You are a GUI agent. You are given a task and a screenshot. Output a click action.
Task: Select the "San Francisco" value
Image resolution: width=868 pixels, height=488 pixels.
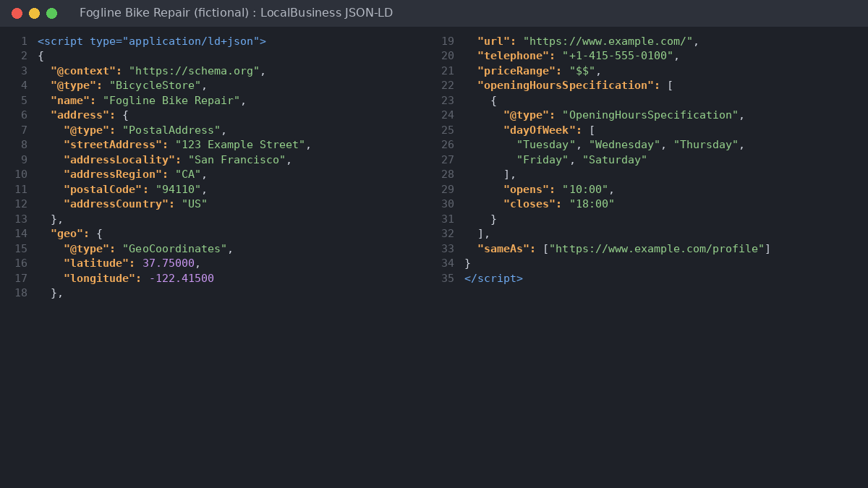click(237, 160)
